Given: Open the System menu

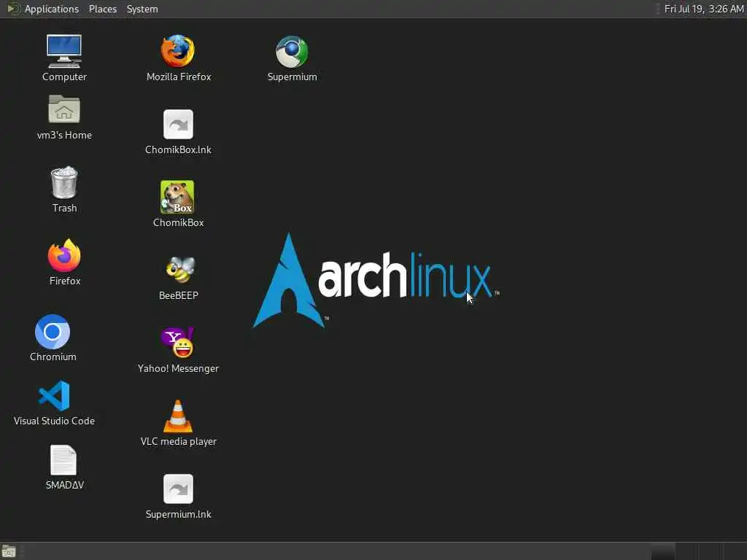Looking at the screenshot, I should pos(142,9).
